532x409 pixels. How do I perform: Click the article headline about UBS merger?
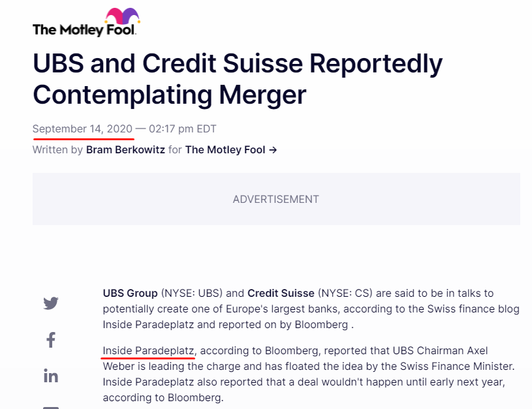click(x=238, y=79)
